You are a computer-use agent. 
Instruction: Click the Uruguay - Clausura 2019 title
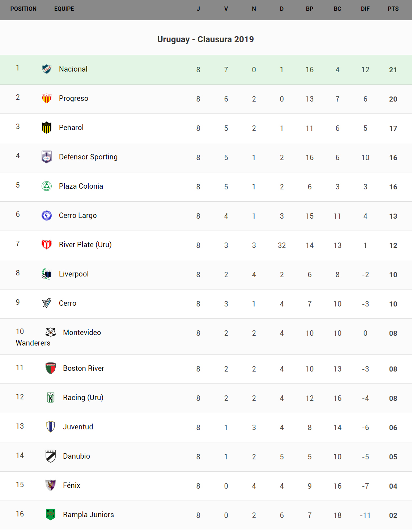205,39
